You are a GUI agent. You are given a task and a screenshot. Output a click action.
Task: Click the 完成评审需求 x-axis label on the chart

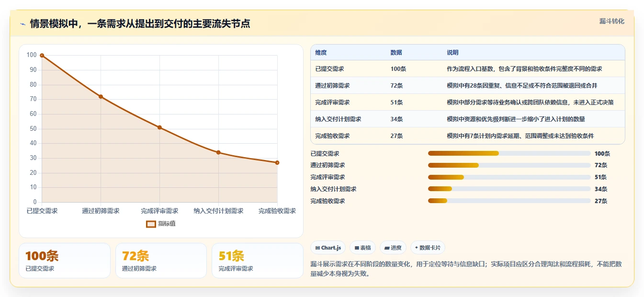tap(159, 211)
